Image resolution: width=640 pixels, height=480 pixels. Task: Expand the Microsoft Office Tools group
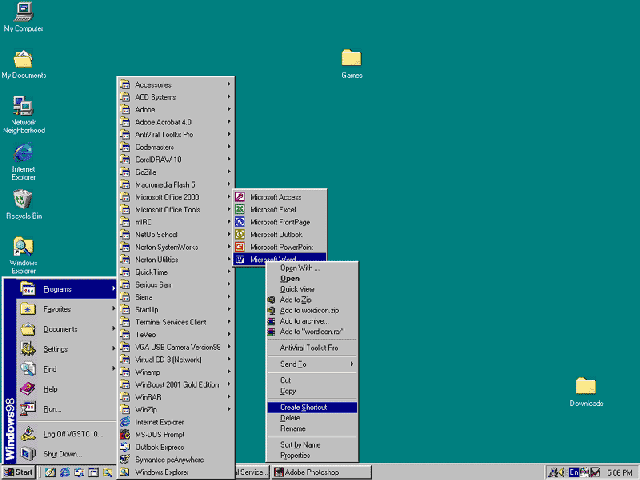(x=176, y=209)
